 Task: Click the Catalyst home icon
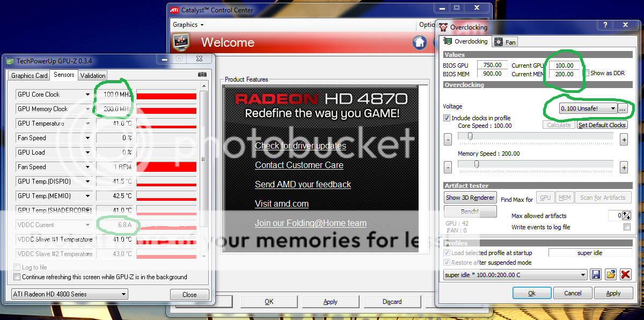[x=420, y=42]
